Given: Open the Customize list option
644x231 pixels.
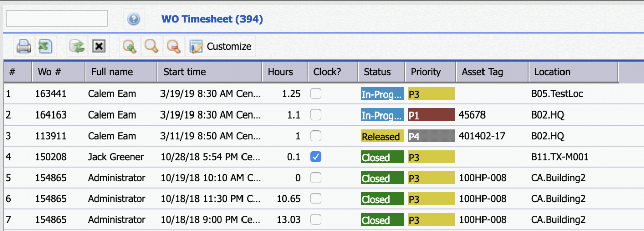Looking at the screenshot, I should point(220,46).
